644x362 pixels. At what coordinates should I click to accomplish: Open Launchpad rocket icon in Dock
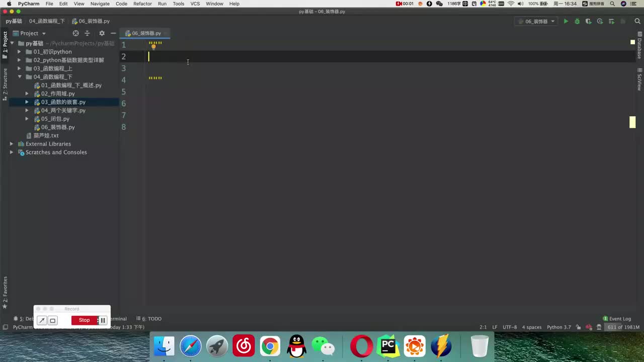[217, 346]
